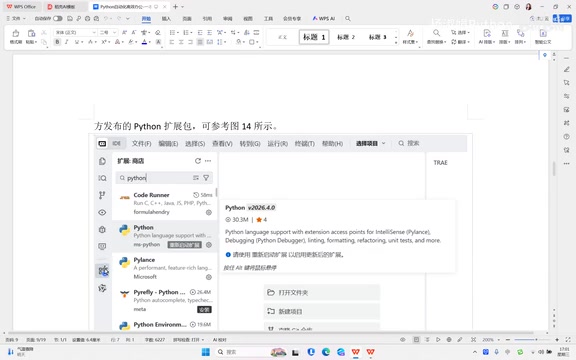Click the pen icon in right sidebar
Screen dimensions: 576x360
[566, 69]
